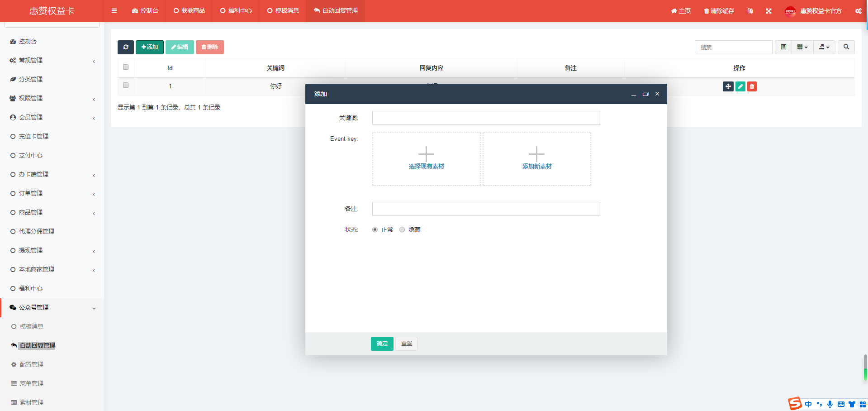Click the 编辑 toolbar button
The height and width of the screenshot is (411, 868).
(x=180, y=47)
